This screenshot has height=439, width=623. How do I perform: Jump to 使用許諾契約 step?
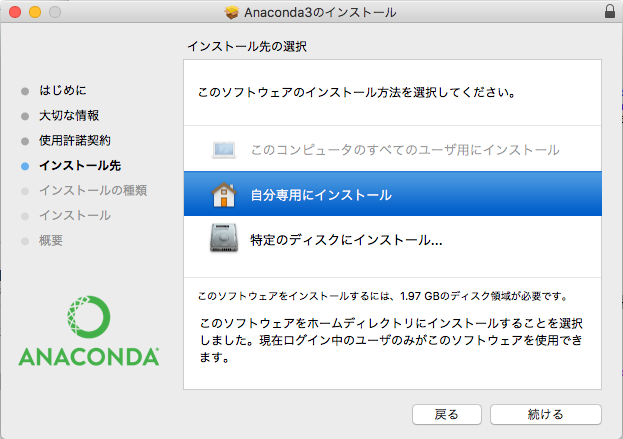tap(75, 140)
